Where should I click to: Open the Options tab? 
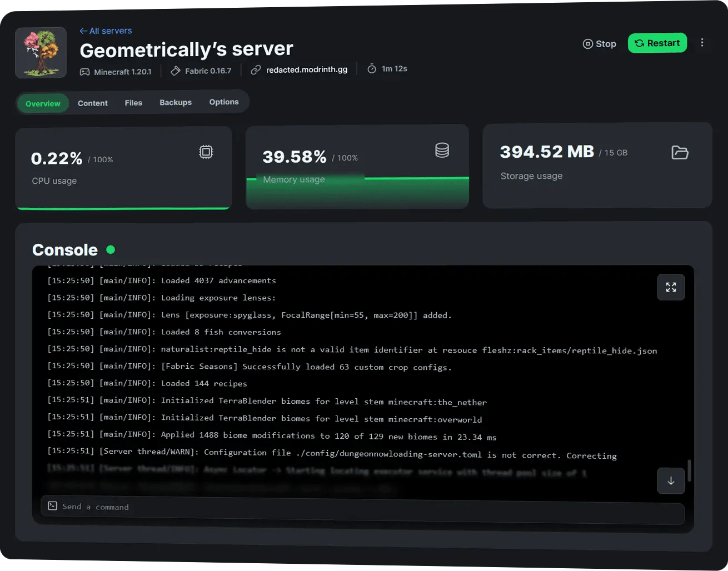224,102
